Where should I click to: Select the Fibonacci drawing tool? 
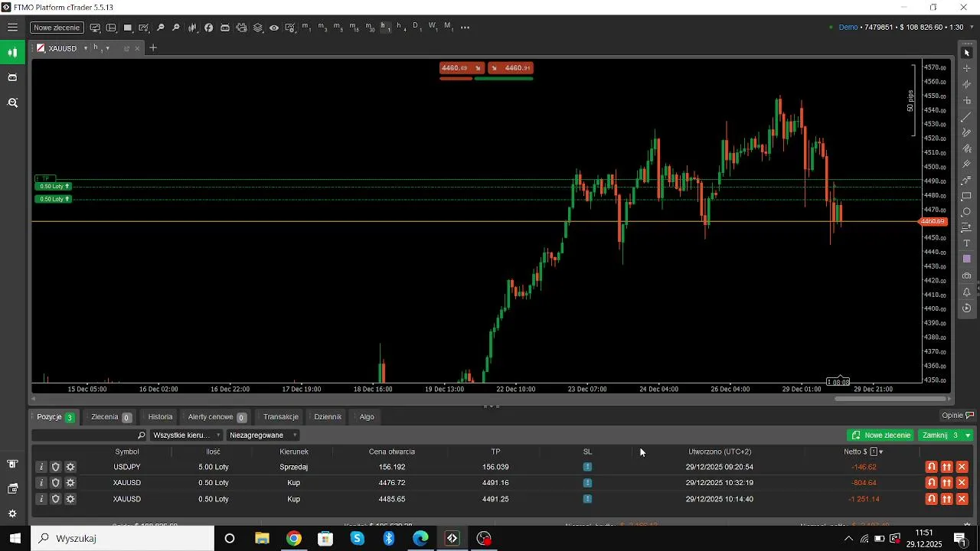966,181
